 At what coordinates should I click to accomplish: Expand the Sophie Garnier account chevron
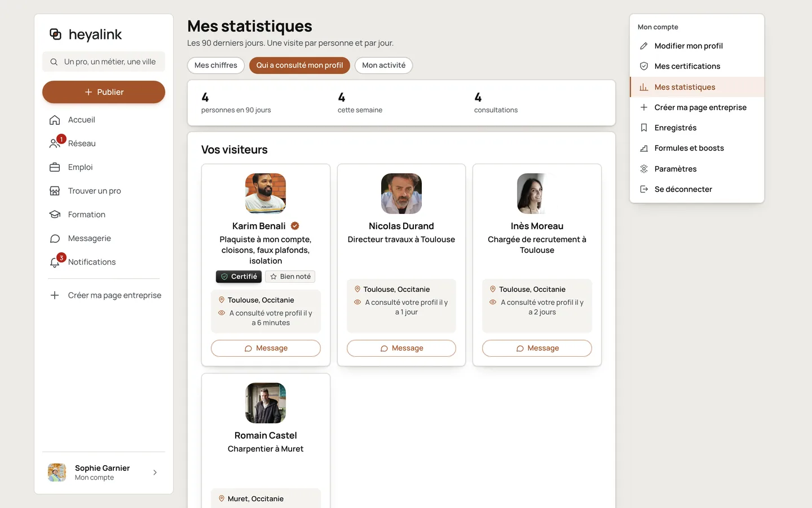[x=155, y=472]
